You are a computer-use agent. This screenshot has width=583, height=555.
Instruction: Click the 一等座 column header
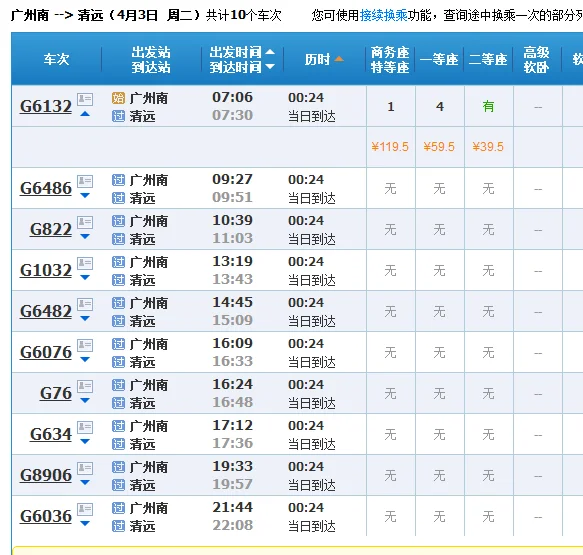[439, 59]
